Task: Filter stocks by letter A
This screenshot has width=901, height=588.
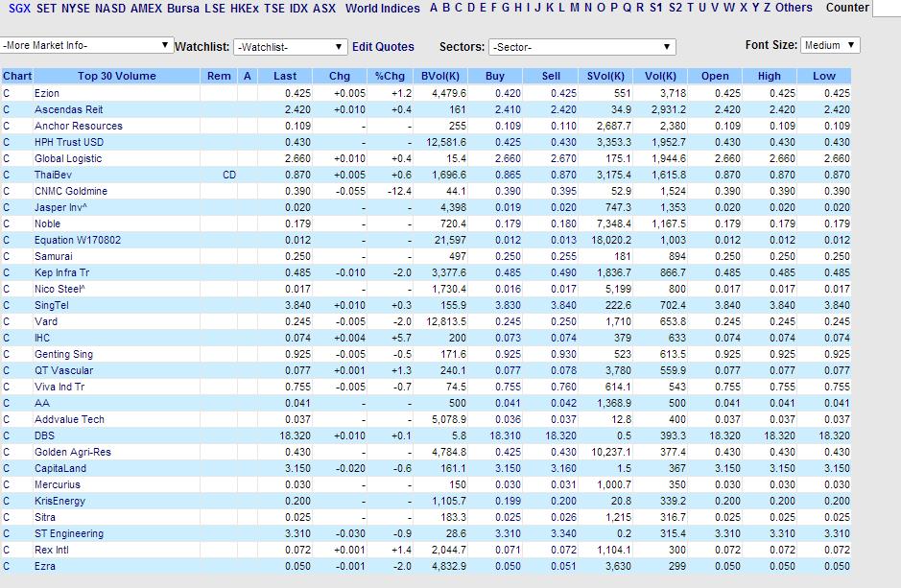Action: (x=434, y=8)
